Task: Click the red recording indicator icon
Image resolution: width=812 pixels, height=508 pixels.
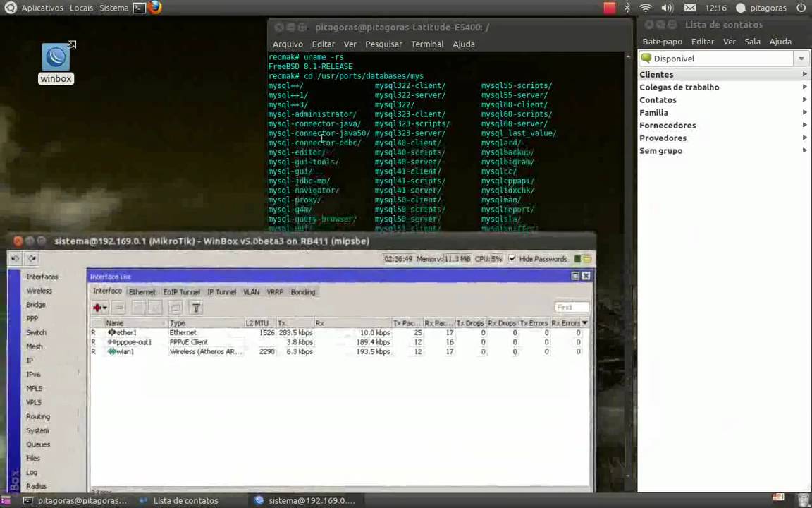Action: click(x=610, y=8)
